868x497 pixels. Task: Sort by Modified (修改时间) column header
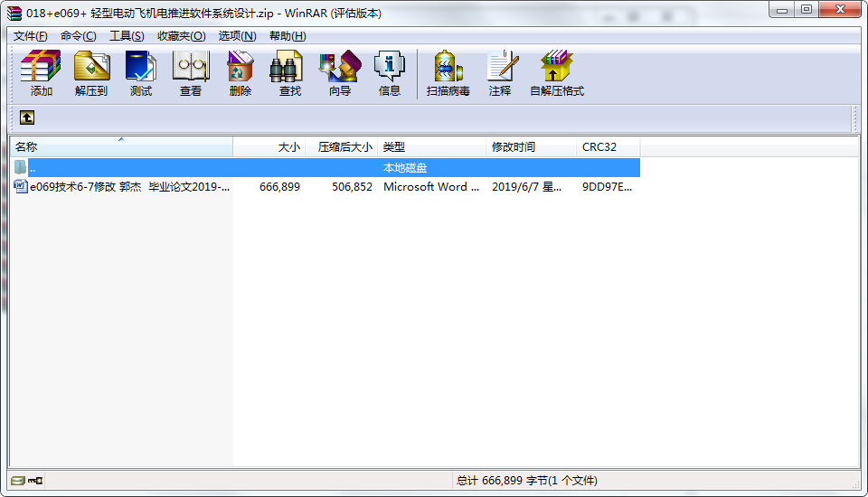point(531,147)
